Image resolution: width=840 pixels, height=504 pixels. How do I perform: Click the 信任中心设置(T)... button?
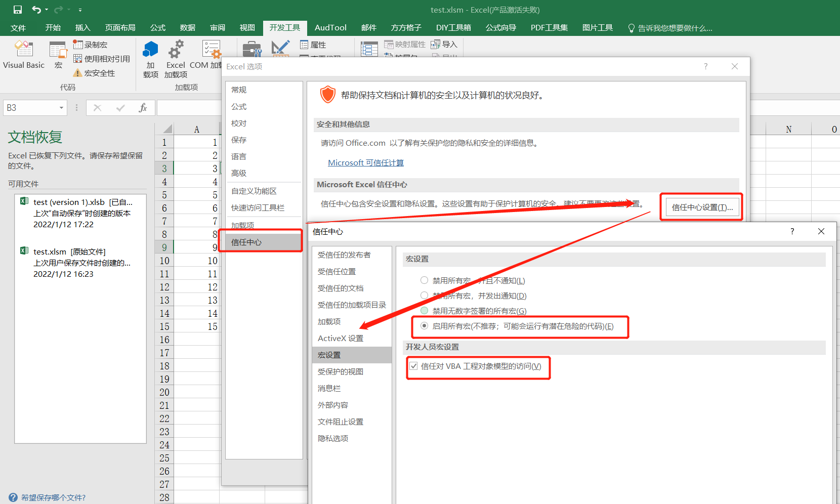coord(702,207)
